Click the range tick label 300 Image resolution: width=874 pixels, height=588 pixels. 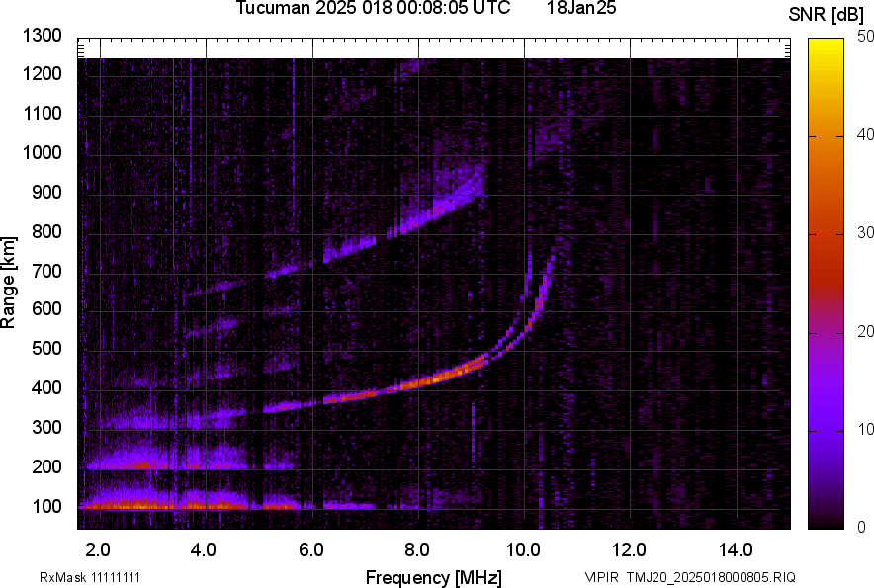[x=46, y=427]
